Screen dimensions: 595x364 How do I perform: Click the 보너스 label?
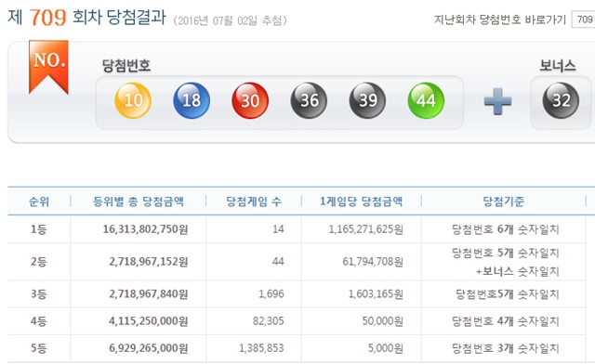coord(558,66)
